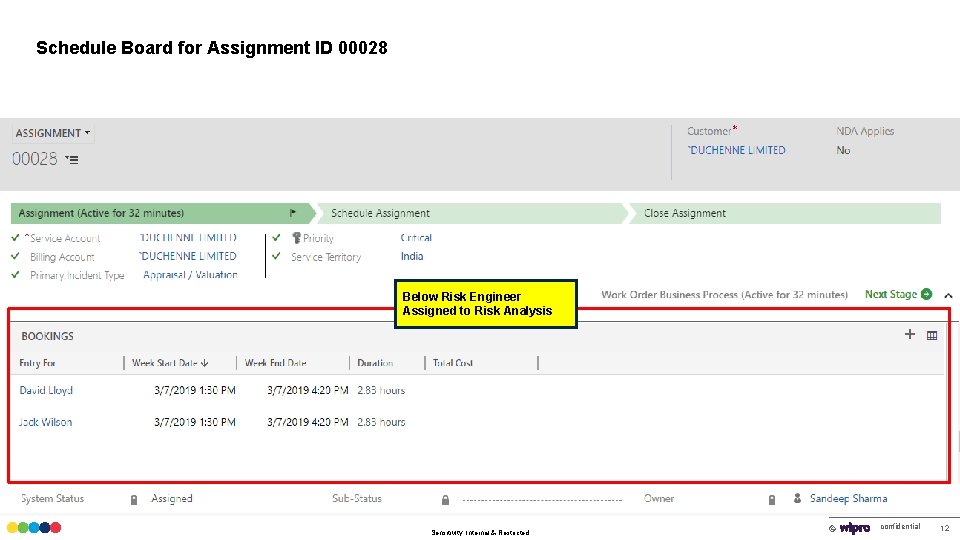
Task: Open David Lloyd booking entry
Action: point(46,390)
